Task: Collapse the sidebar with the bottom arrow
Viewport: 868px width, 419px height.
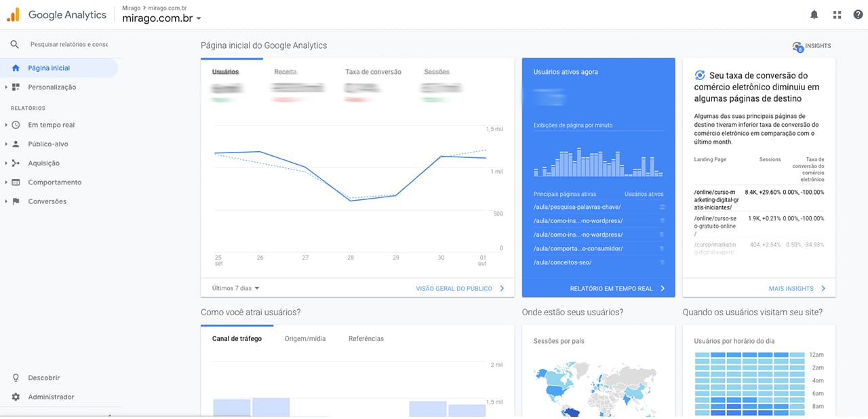Action: click(x=111, y=414)
